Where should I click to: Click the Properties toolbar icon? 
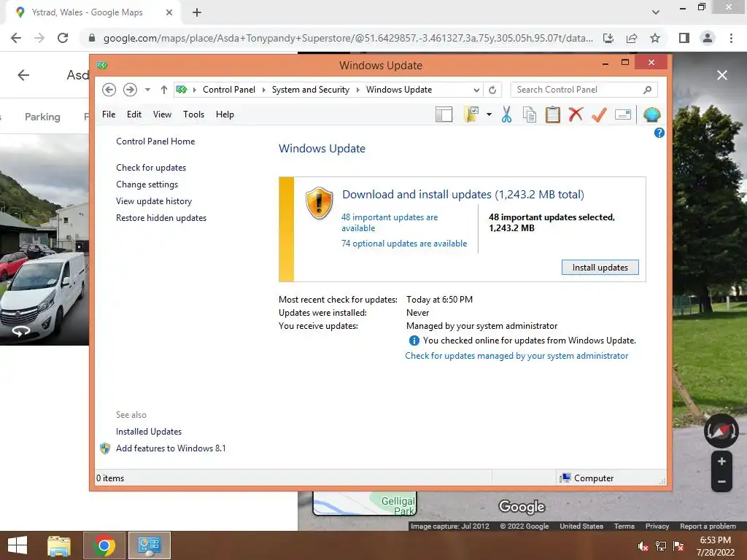click(623, 114)
